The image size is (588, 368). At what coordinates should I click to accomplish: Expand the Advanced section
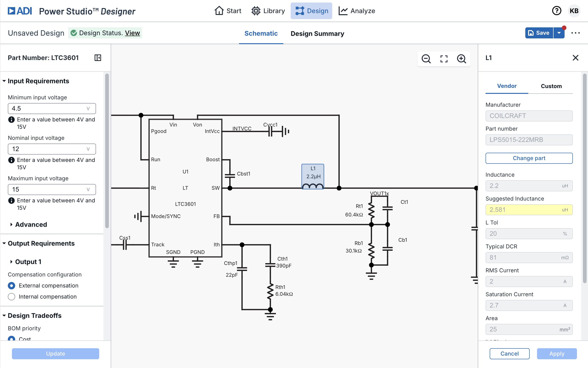tap(11, 224)
